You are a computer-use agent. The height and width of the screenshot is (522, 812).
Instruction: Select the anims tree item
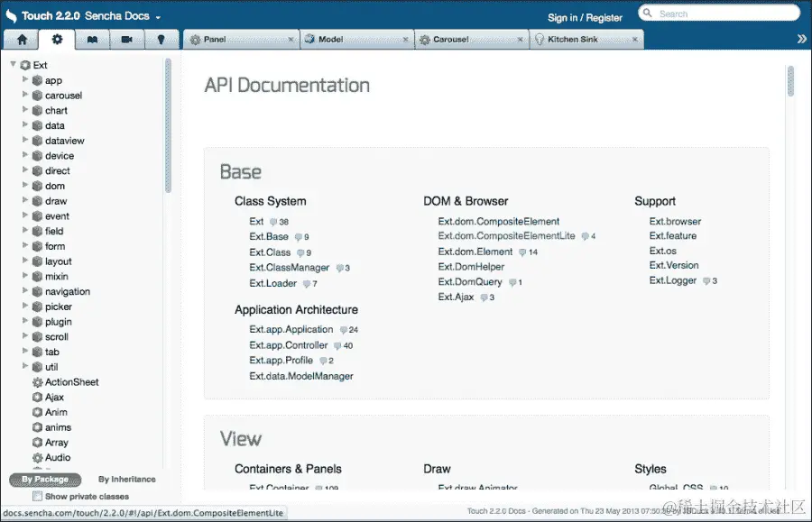[58, 427]
